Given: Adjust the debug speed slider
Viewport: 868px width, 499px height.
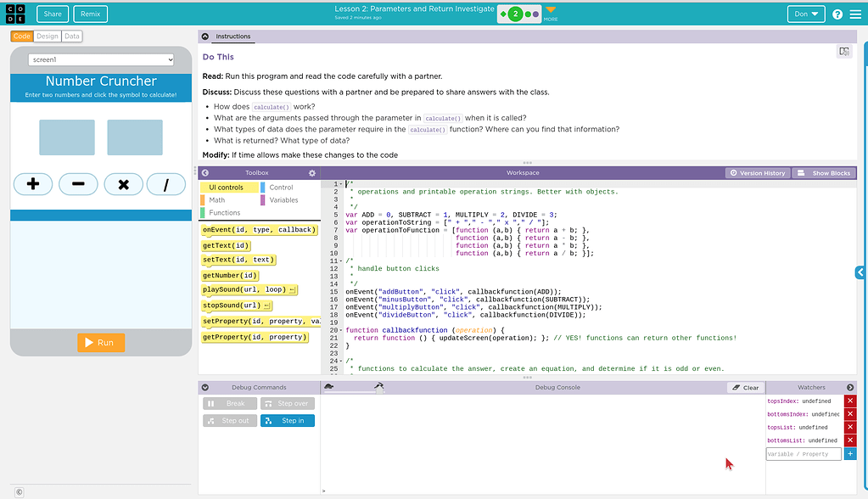Looking at the screenshot, I should point(378,390).
